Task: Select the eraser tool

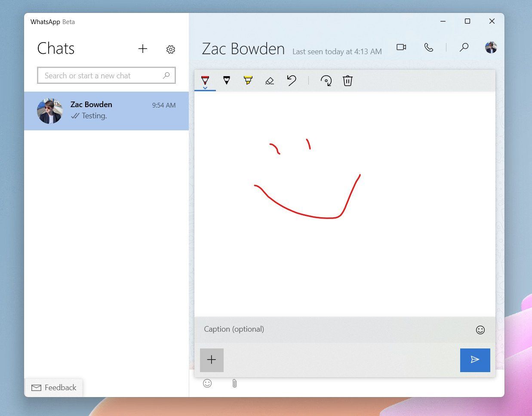Action: [270, 80]
